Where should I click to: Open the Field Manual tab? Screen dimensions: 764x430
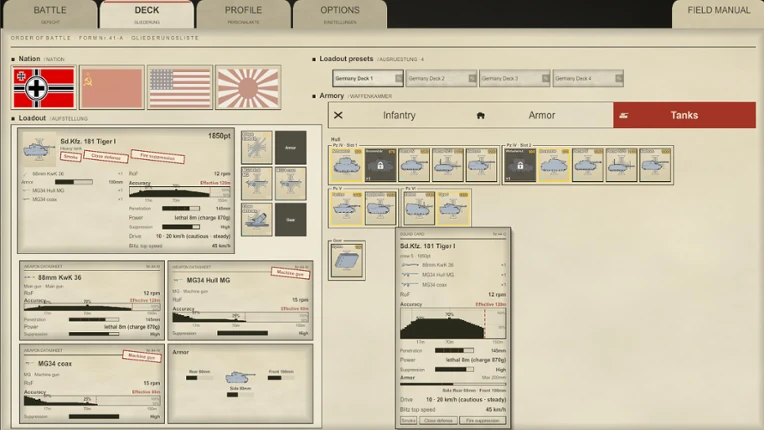(718, 14)
